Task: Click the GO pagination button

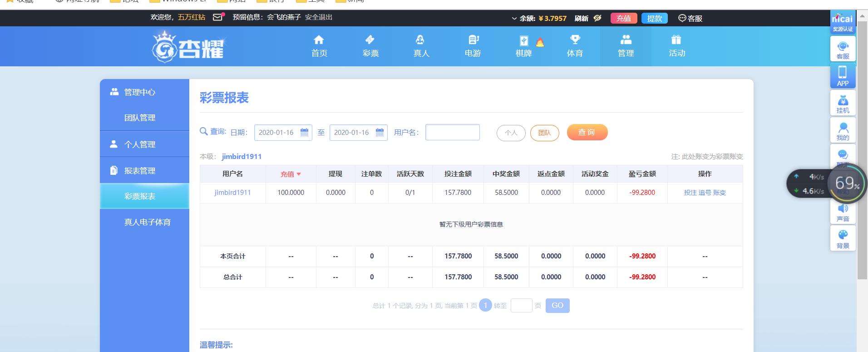Action: point(557,305)
